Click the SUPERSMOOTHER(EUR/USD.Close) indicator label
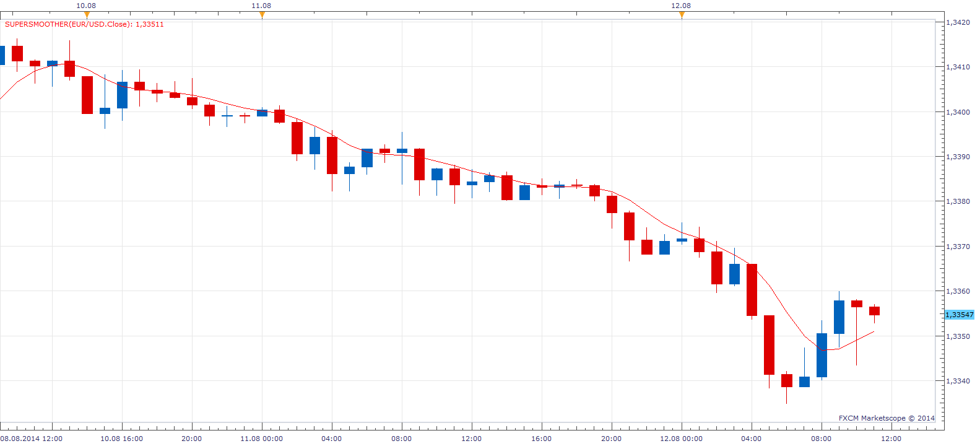 [x=84, y=24]
